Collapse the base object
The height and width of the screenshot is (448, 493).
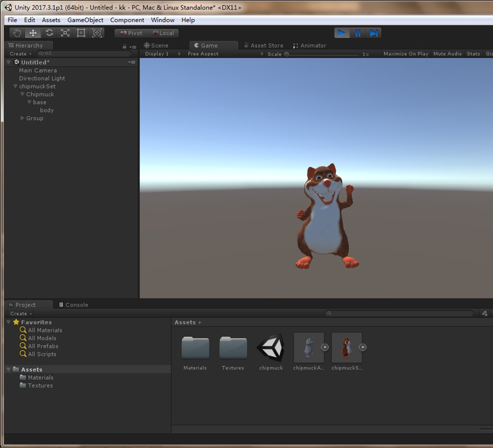29,102
